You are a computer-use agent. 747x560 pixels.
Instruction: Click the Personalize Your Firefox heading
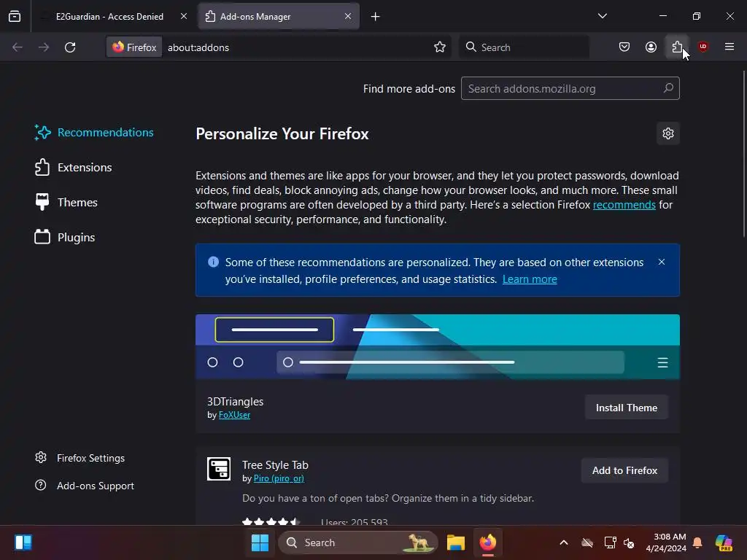(x=282, y=134)
